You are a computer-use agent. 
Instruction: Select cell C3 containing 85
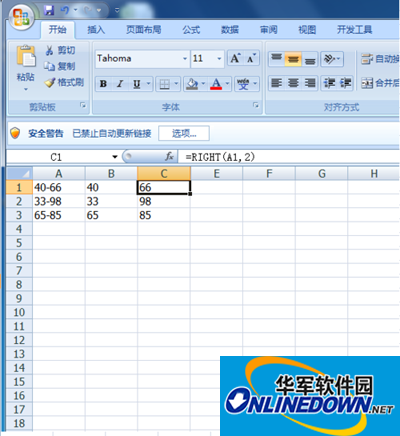coord(164,215)
